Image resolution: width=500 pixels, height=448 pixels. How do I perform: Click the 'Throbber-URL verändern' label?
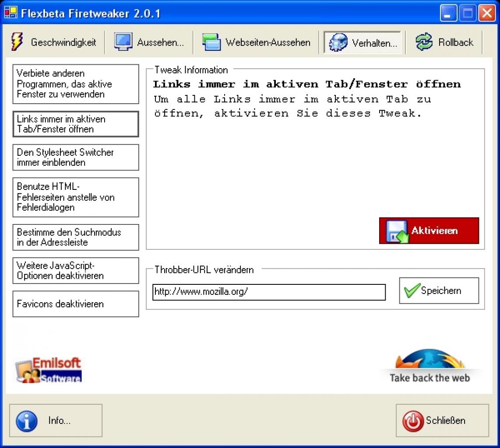(204, 269)
